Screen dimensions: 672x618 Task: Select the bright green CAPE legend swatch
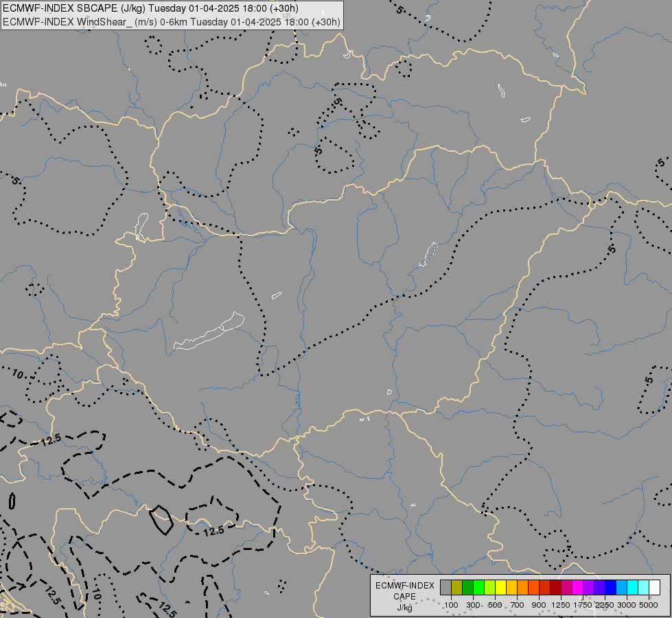pyautogui.click(x=478, y=587)
